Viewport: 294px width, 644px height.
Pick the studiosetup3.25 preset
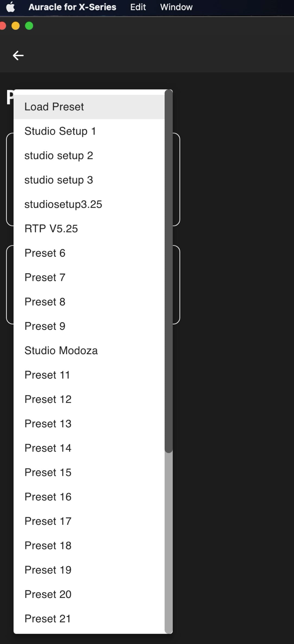(x=89, y=204)
